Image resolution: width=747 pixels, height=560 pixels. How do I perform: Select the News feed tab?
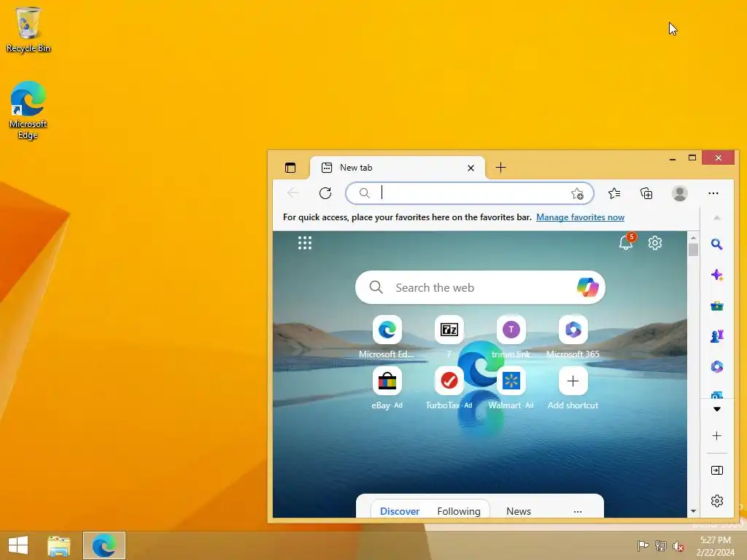click(519, 511)
